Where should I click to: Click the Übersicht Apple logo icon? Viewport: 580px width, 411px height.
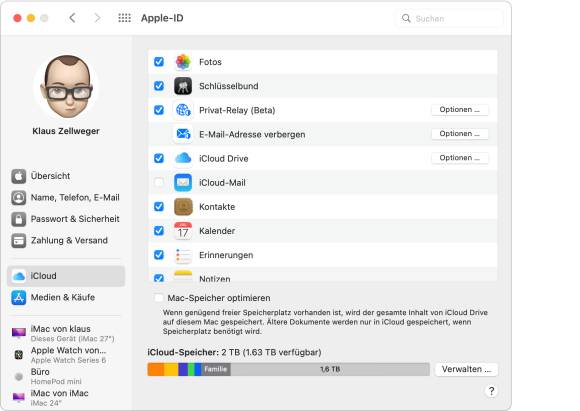(18, 176)
